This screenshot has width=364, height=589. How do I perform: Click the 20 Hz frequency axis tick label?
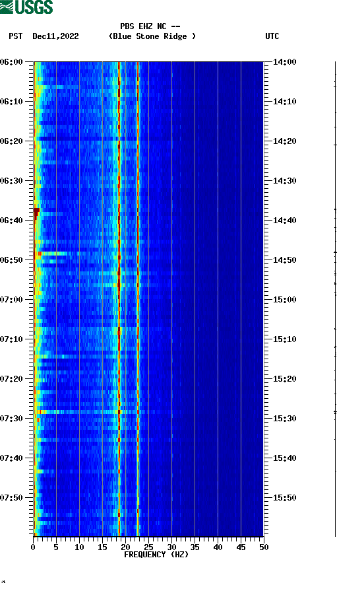coord(125,547)
